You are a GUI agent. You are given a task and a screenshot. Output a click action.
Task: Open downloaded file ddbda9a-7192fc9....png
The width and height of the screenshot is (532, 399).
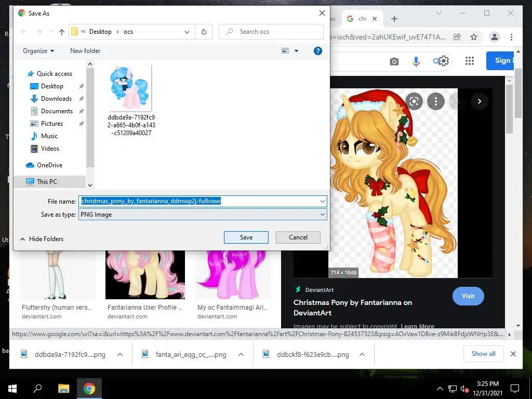tap(63, 354)
